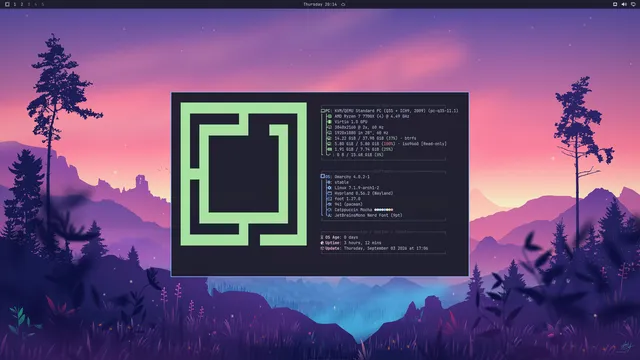Click the kernel icon beside Linux 7.1.9-arch1-2

pos(329,188)
